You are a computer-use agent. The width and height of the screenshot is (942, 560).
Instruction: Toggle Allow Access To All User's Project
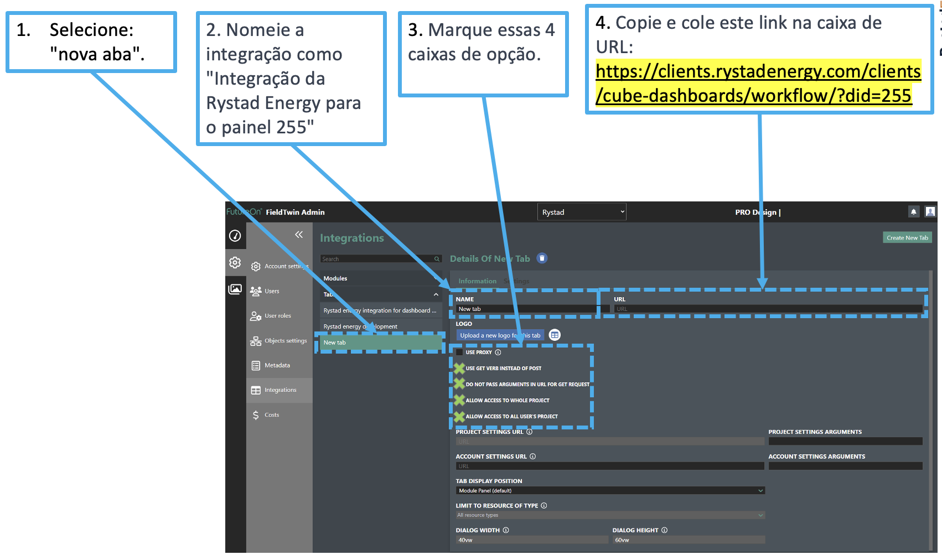point(459,417)
